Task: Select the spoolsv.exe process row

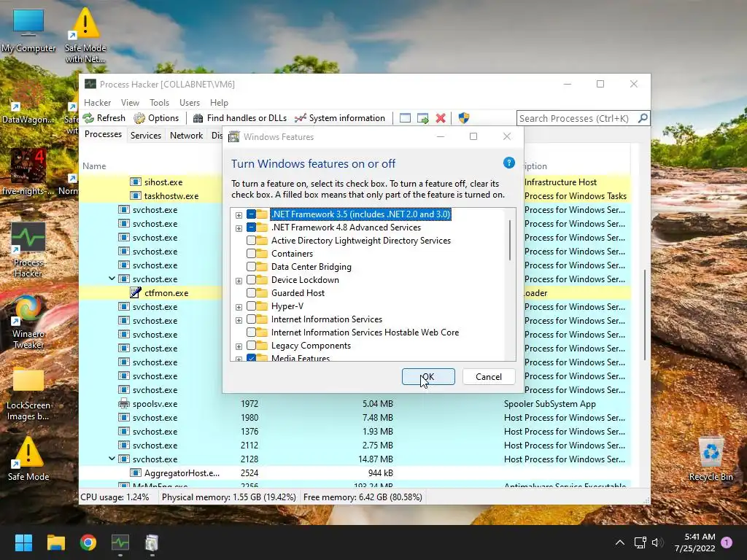Action: tap(355, 404)
